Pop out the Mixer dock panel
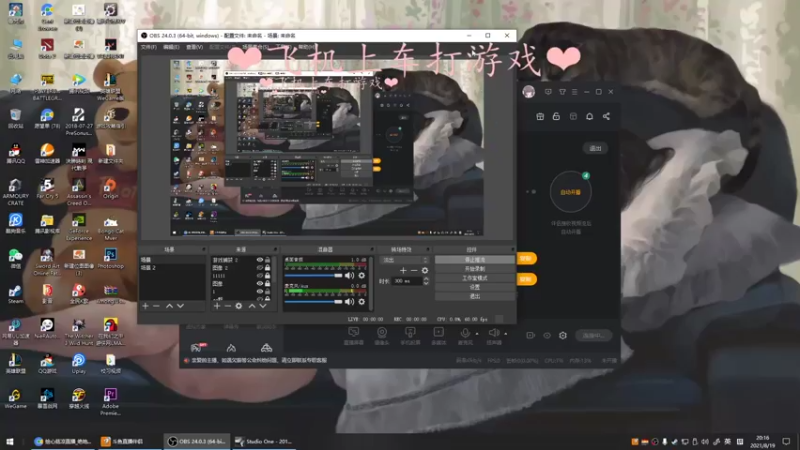 pyautogui.click(x=371, y=249)
